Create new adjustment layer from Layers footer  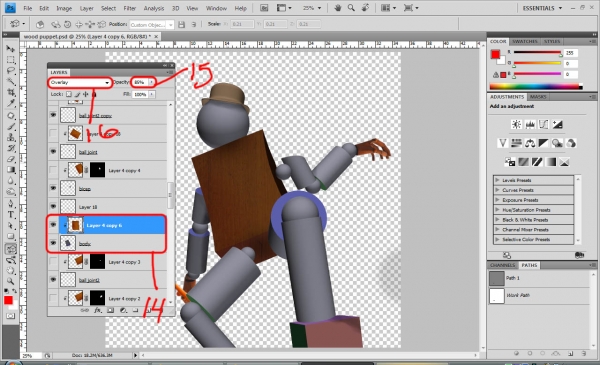tap(123, 310)
